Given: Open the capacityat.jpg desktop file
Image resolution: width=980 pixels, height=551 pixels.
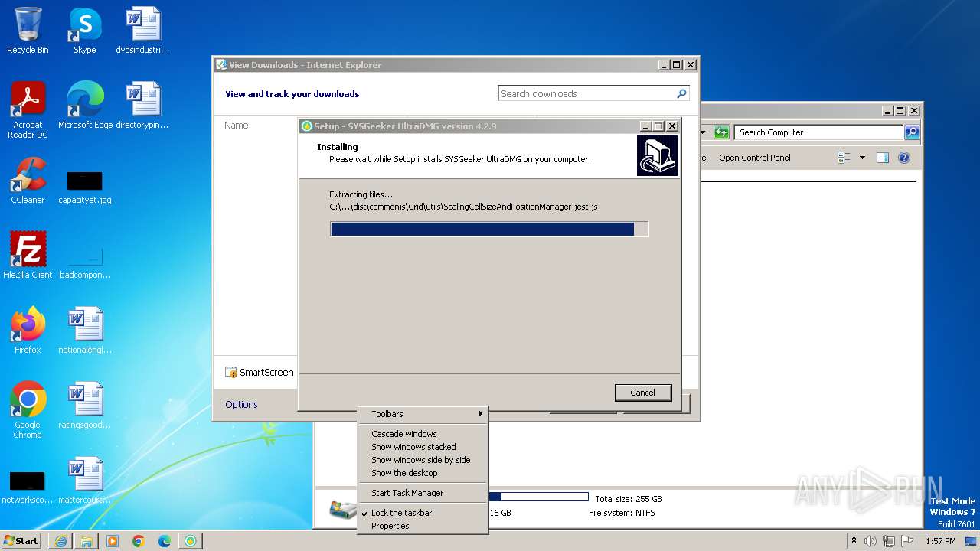Looking at the screenshot, I should coord(85,187).
